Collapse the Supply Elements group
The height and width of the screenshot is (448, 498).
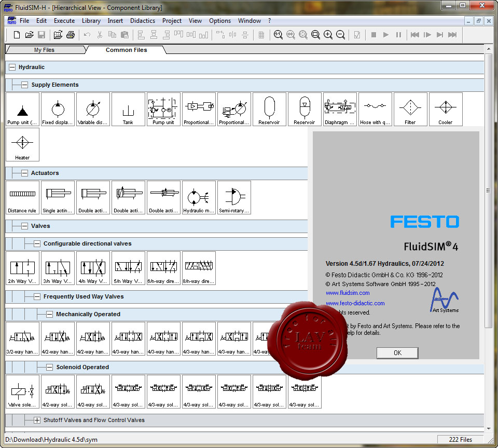point(24,85)
